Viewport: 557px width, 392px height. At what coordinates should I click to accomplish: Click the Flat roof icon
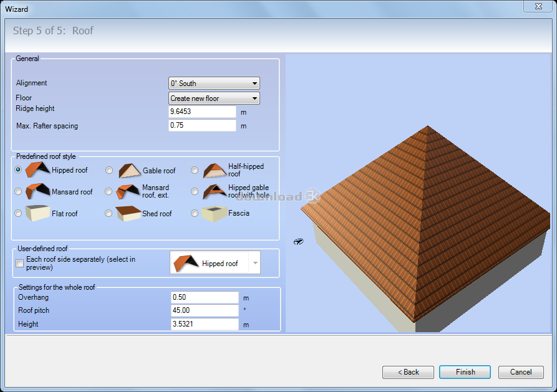click(36, 213)
